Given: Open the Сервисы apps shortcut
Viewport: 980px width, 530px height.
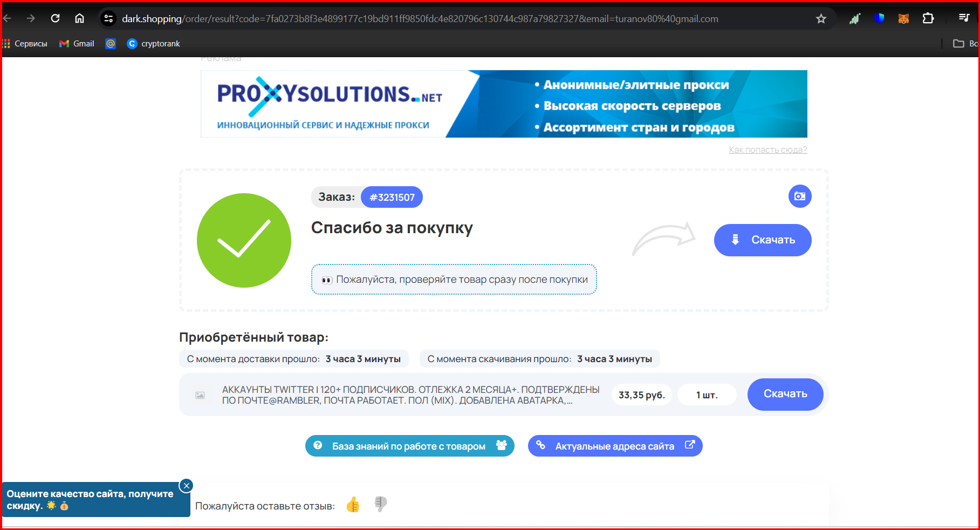Looking at the screenshot, I should coord(25,44).
